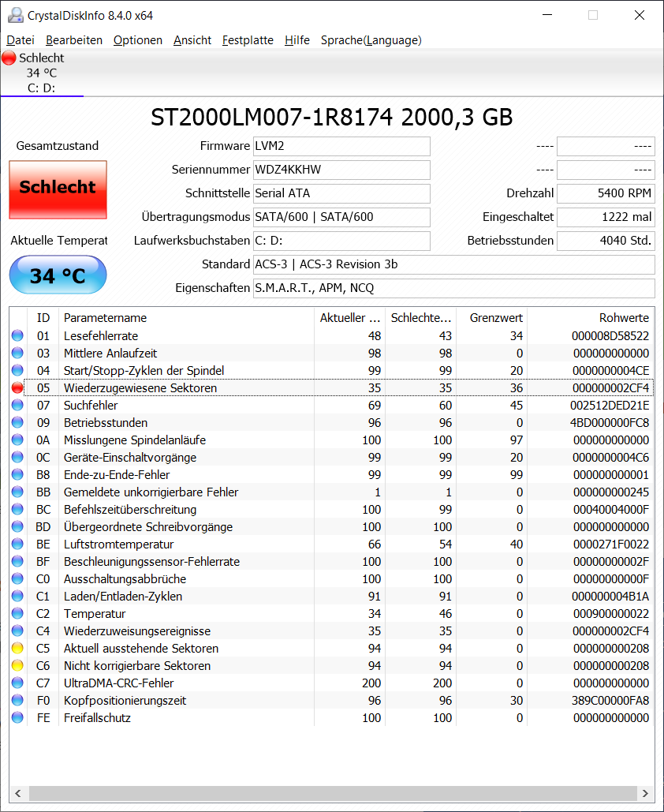
Task: Click the blue dot for Start/Stopp-Zyklen der Spindel
Action: click(17, 370)
